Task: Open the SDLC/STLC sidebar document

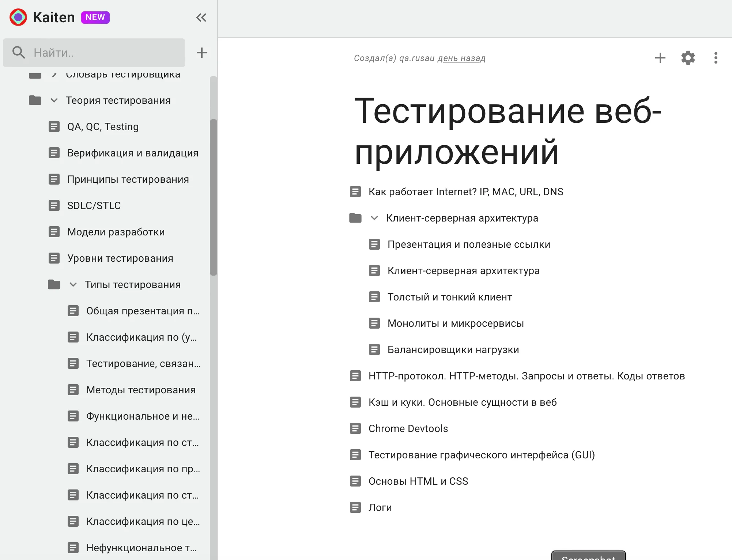Action: pos(94,205)
